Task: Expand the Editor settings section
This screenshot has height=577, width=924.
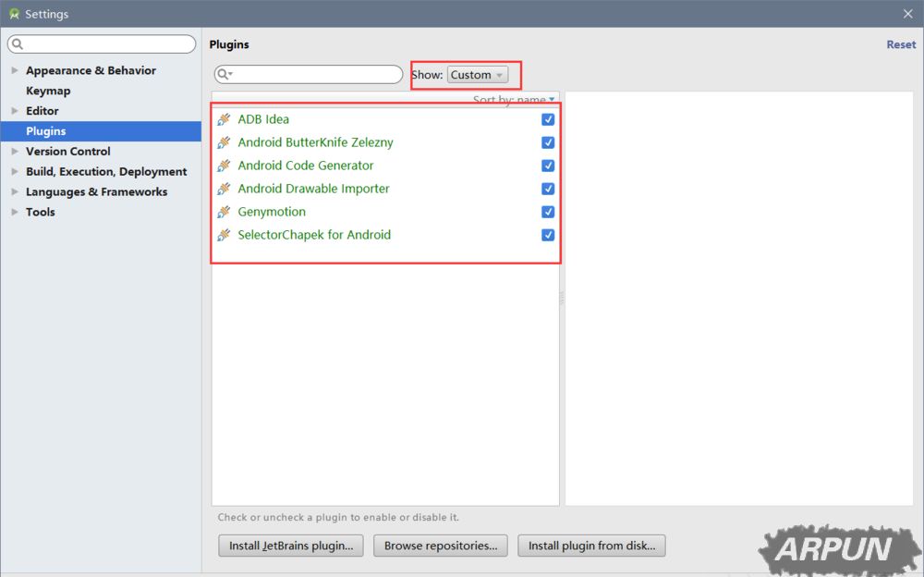Action: pos(15,110)
